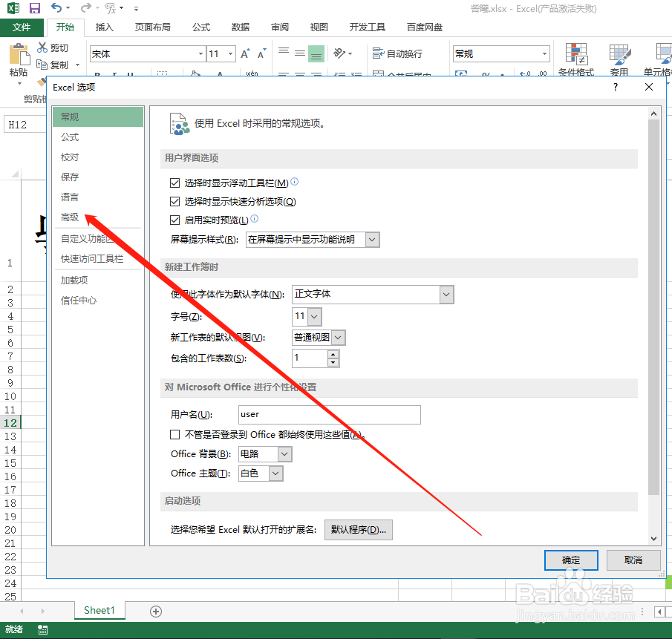Click the text orientation icon
Screen dimensions: 672x639
coord(339,53)
